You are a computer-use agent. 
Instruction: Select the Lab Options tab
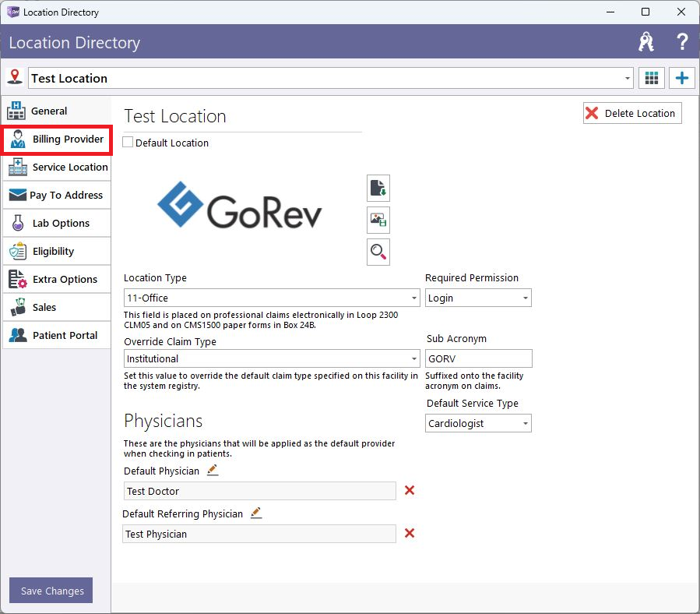57,224
